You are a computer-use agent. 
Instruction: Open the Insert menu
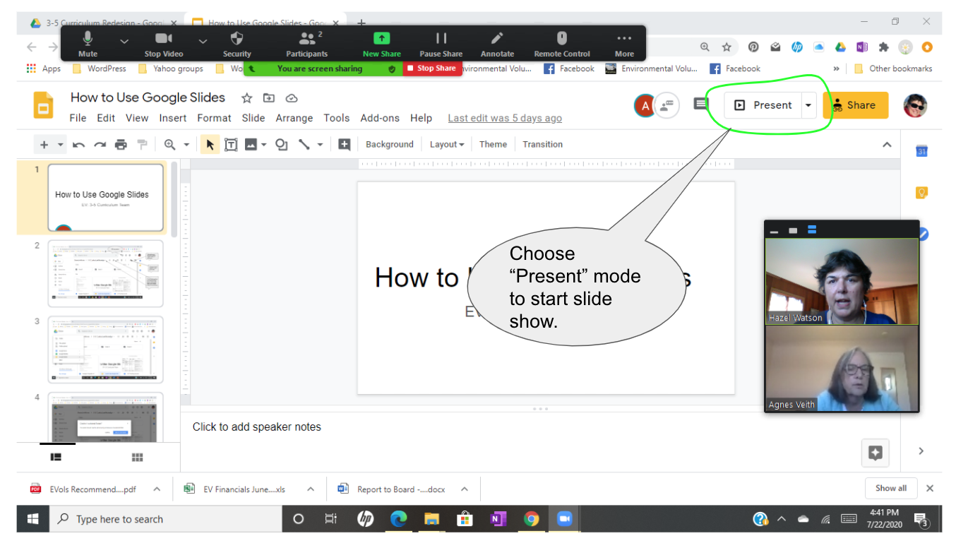coord(173,118)
